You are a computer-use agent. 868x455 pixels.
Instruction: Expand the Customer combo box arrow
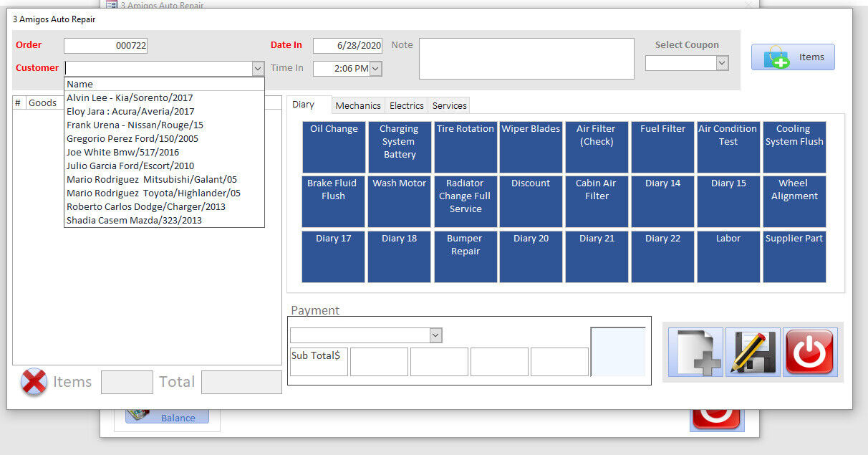coord(258,68)
